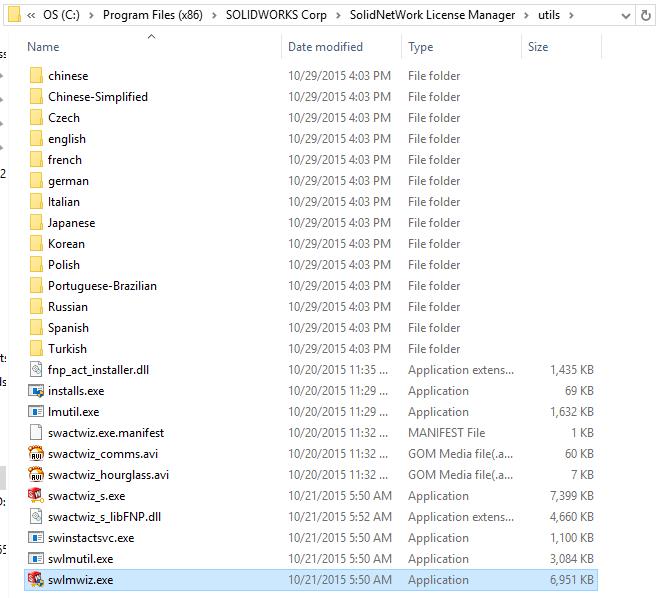Image resolution: width=658 pixels, height=598 pixels.
Task: Click the swactwiz_comms.avi media icon
Action: (36, 454)
